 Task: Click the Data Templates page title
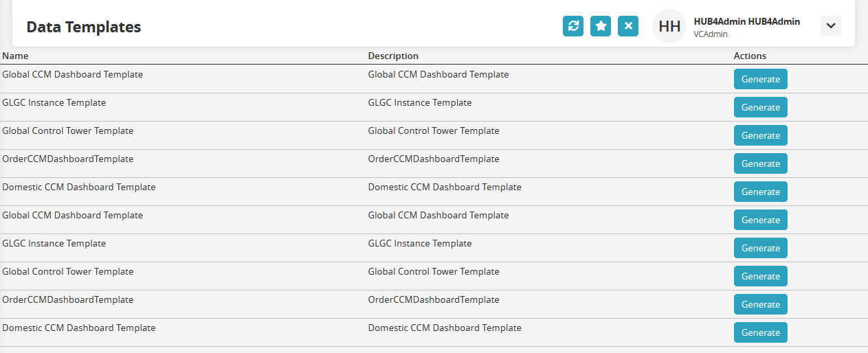click(x=84, y=27)
